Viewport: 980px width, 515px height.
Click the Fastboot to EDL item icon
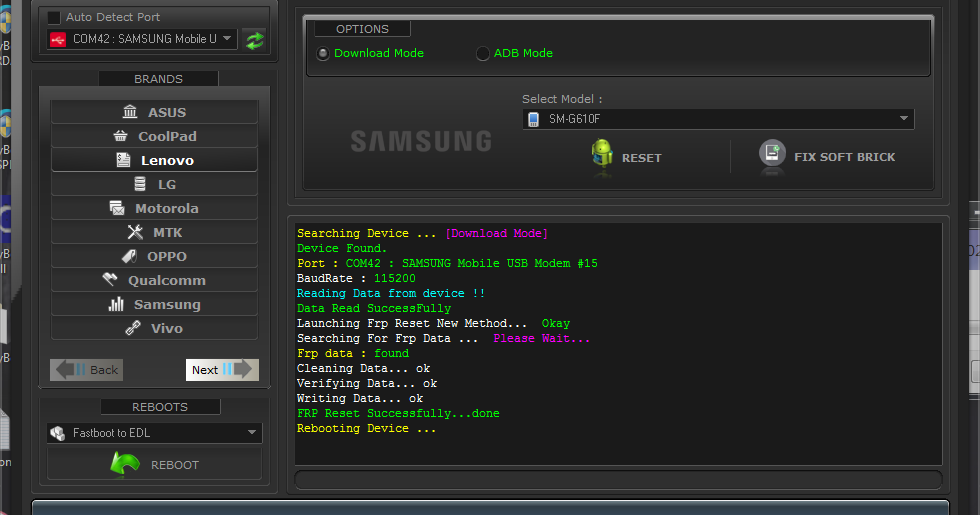(58, 432)
